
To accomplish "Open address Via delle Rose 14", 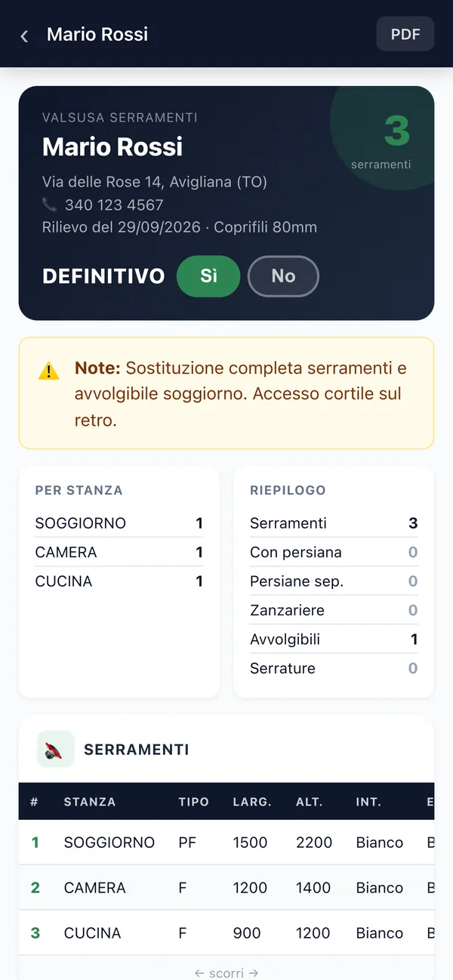I will pyautogui.click(x=155, y=182).
